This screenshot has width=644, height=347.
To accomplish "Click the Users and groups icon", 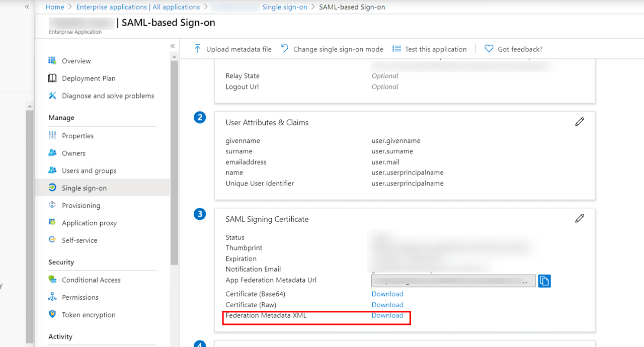I will [x=52, y=170].
